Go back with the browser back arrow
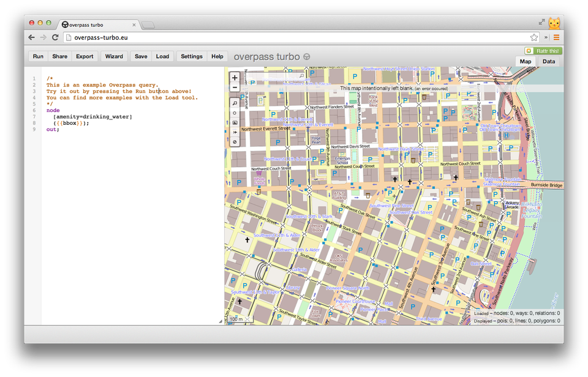This screenshot has width=588, height=377. pyautogui.click(x=31, y=37)
